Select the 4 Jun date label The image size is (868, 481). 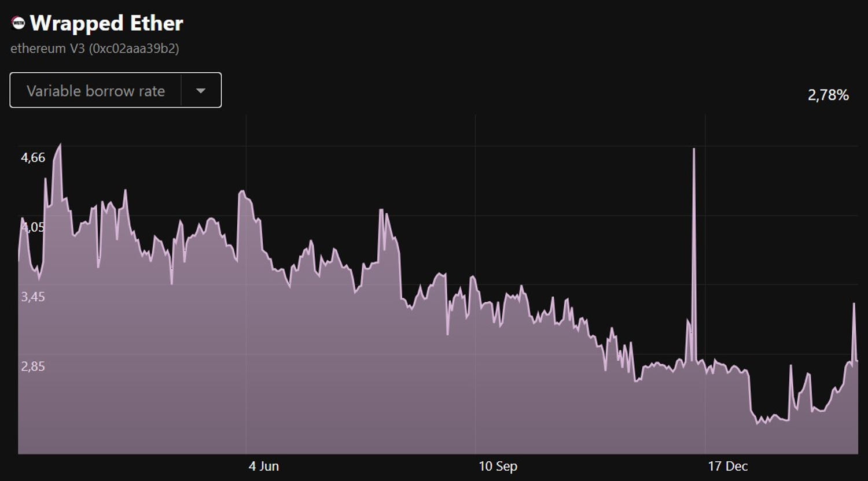pyautogui.click(x=264, y=466)
